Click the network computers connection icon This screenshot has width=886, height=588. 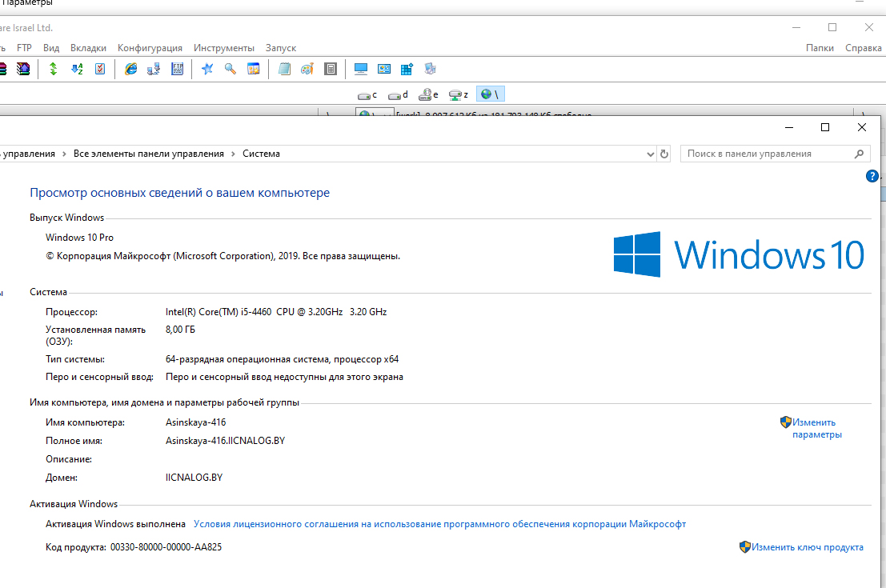(154, 69)
